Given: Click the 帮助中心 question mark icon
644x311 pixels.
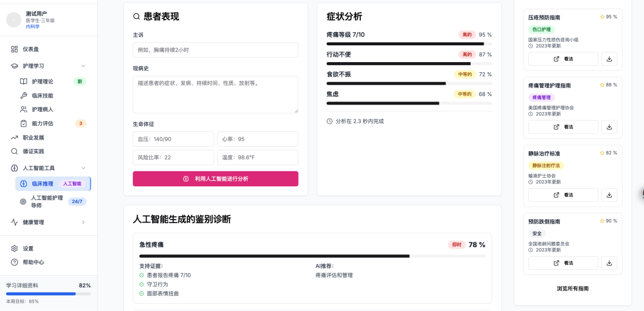Looking at the screenshot, I should click(x=14, y=262).
